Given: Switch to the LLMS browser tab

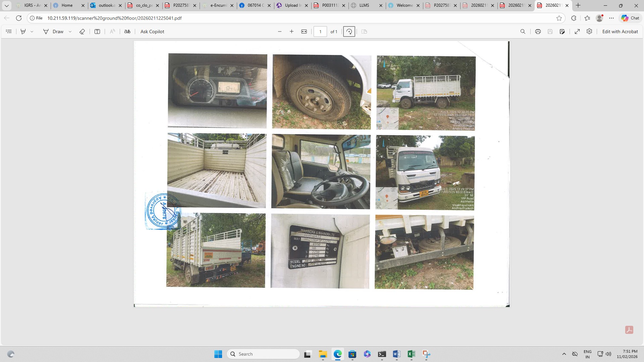Looking at the screenshot, I should [364, 5].
